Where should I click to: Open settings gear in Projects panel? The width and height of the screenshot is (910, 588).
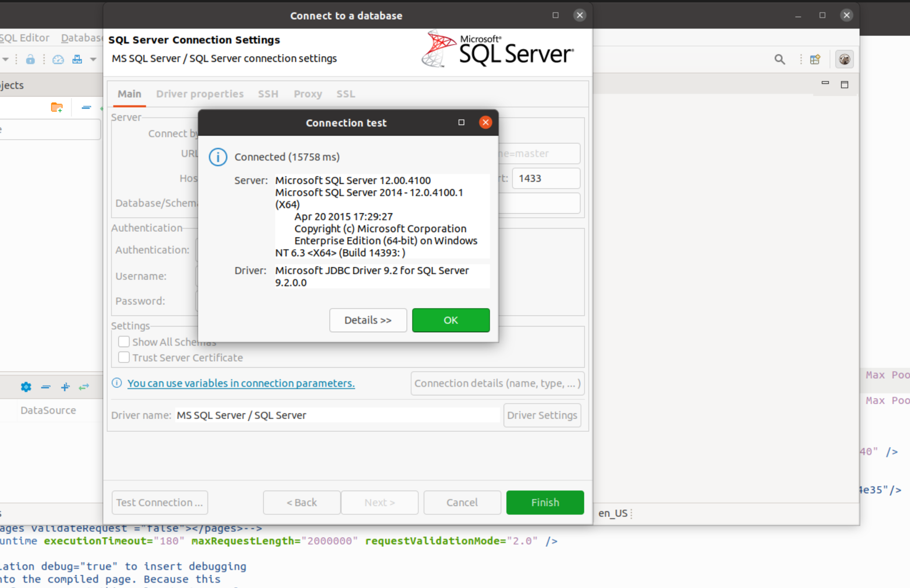click(26, 387)
